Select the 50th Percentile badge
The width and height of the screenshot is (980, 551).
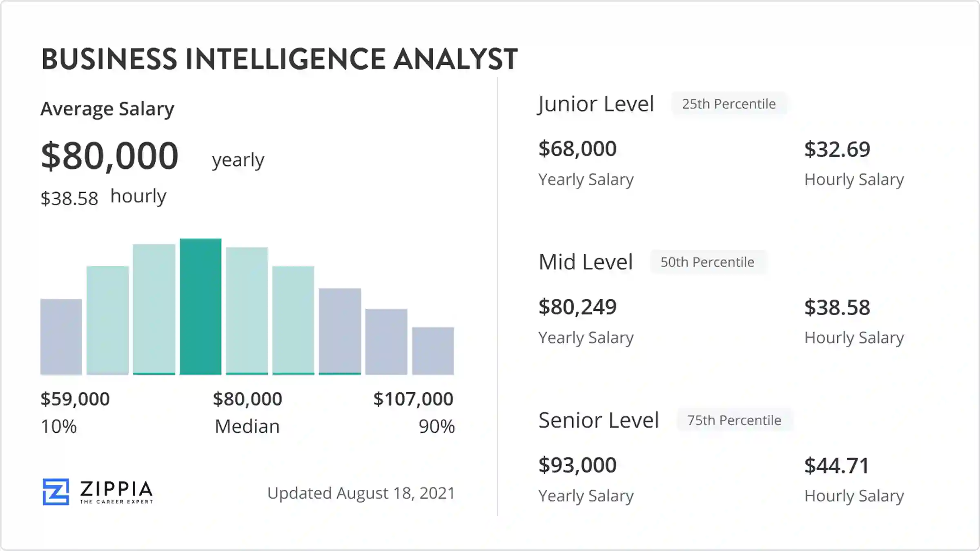tap(708, 262)
